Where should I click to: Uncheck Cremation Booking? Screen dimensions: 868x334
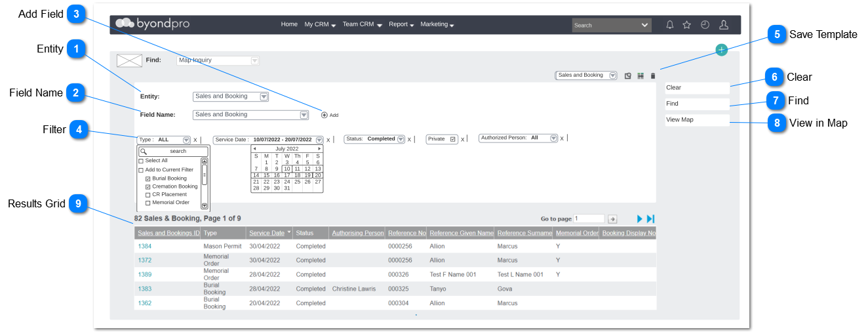[148, 187]
